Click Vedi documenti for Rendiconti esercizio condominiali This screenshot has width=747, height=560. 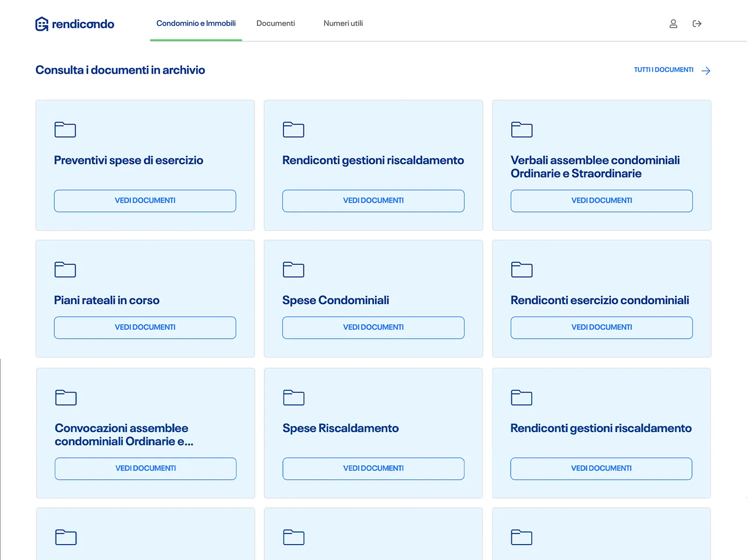click(602, 328)
